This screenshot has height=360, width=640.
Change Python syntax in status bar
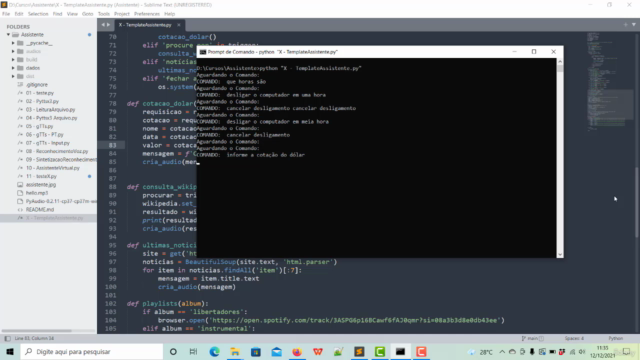coord(616,338)
